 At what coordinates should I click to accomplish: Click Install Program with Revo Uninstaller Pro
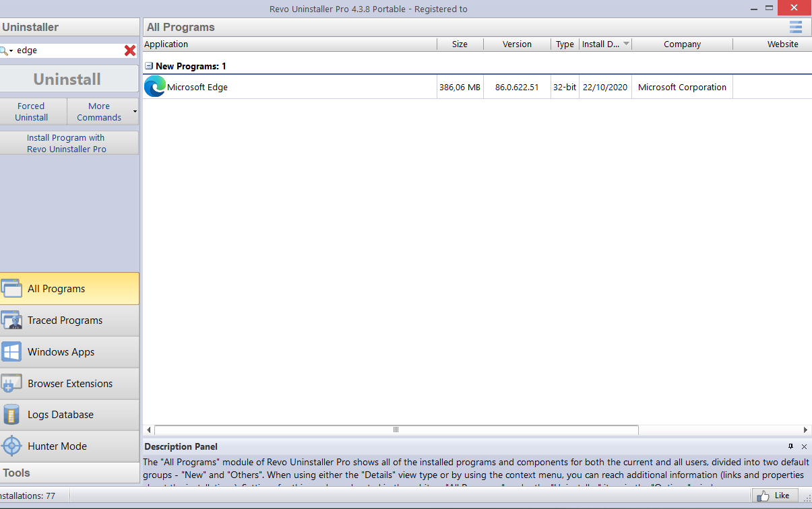(69, 143)
